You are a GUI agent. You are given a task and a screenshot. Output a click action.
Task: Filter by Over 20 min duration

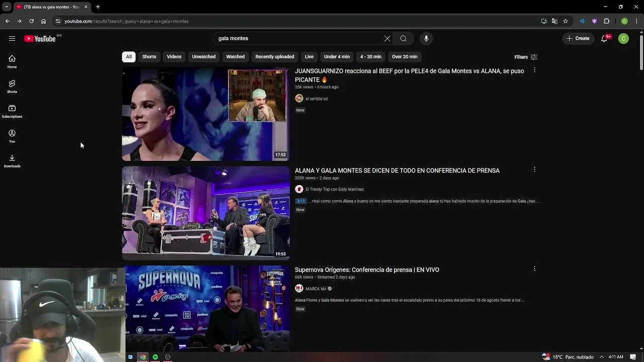click(x=405, y=57)
